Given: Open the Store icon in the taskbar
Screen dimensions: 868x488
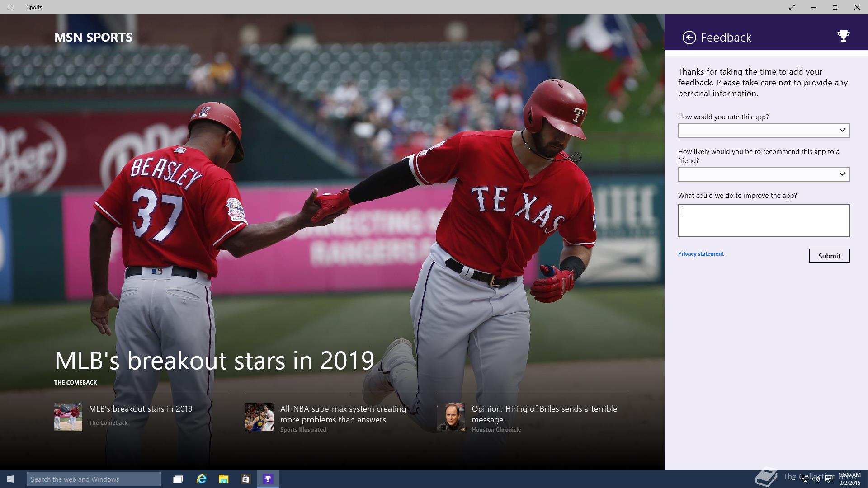Looking at the screenshot, I should (x=245, y=479).
